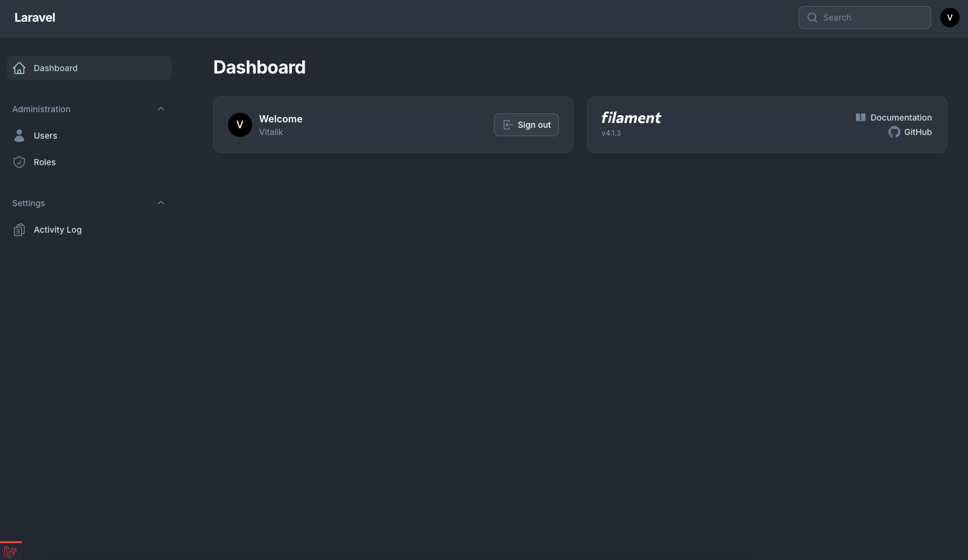Click the Laravel brand logo text
Screen dimensions: 968x560
click(35, 17)
